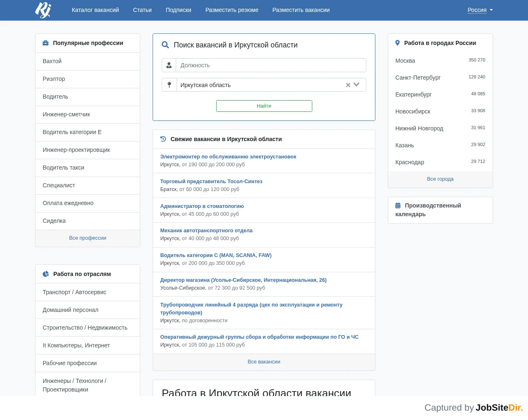Open the Россия country dropdown

(480, 10)
